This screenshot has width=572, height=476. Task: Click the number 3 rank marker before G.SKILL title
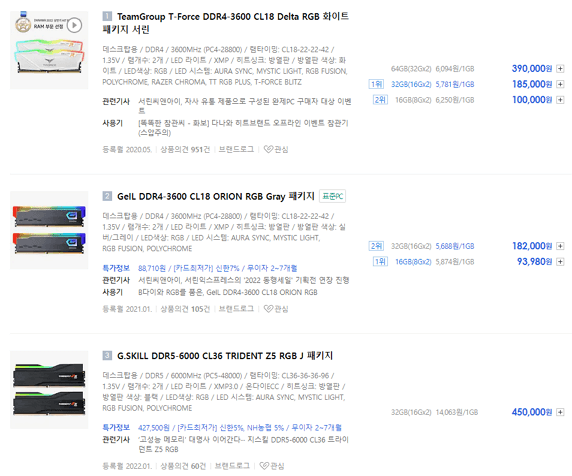[107, 356]
